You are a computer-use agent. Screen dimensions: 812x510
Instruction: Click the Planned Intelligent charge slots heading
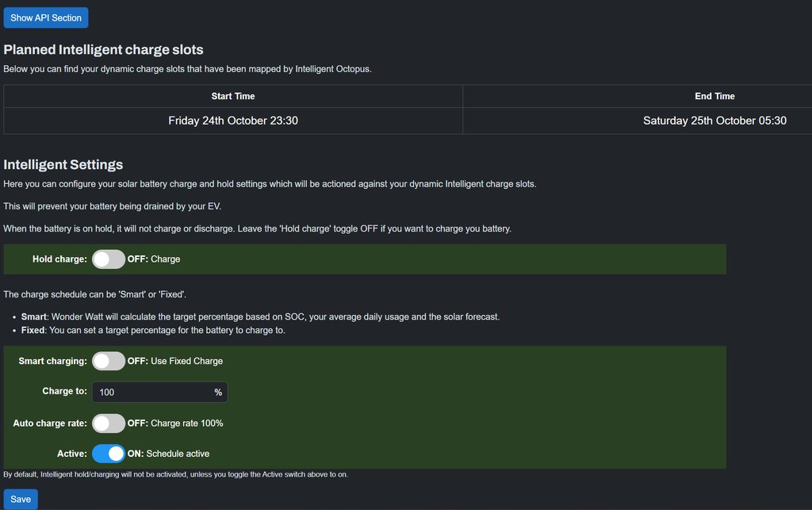103,50
